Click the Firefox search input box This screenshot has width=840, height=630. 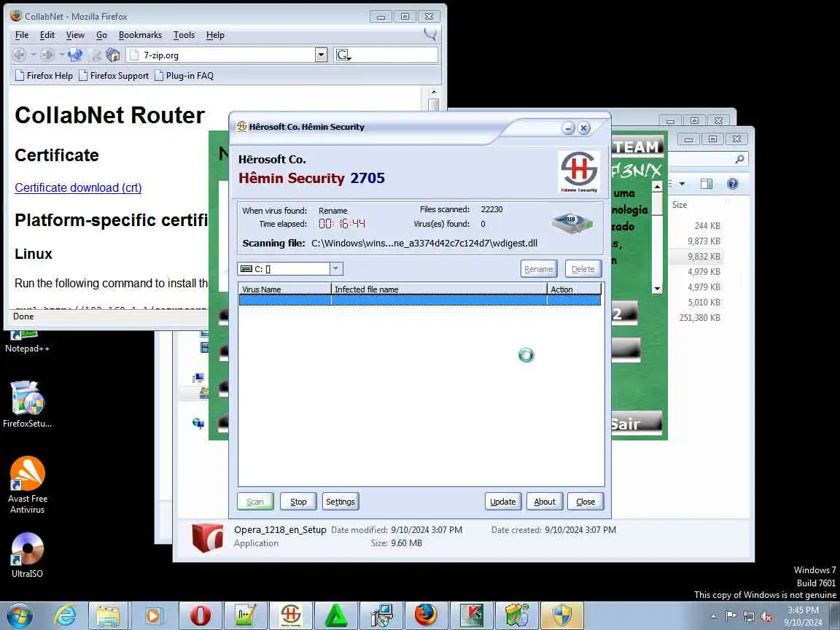[394, 55]
